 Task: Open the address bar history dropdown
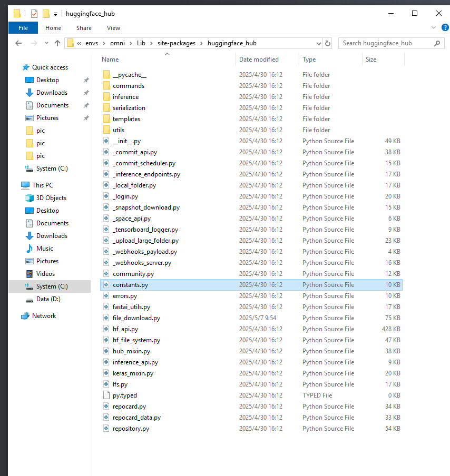point(318,43)
